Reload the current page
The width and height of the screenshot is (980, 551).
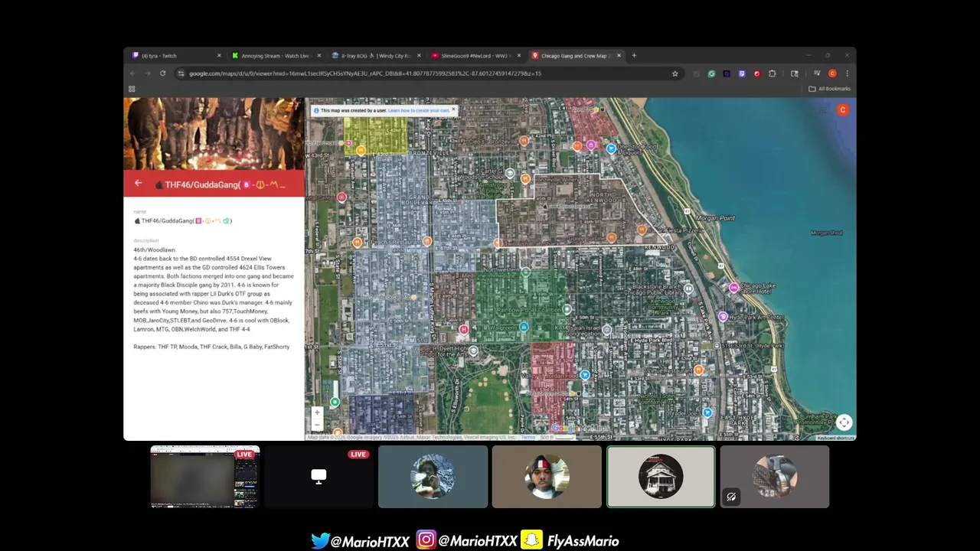click(x=162, y=73)
